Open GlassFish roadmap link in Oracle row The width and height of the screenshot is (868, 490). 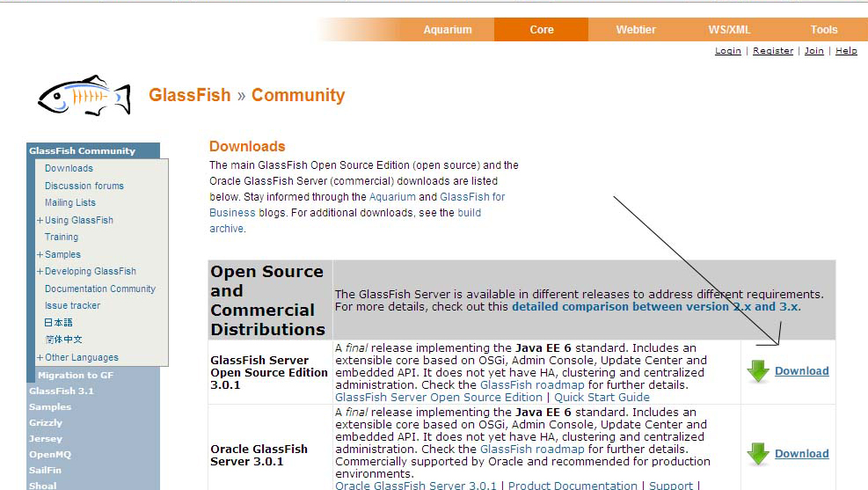(532, 449)
